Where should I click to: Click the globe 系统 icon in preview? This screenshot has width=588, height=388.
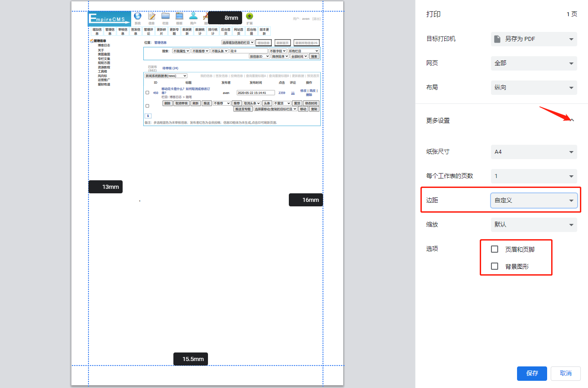click(x=137, y=16)
